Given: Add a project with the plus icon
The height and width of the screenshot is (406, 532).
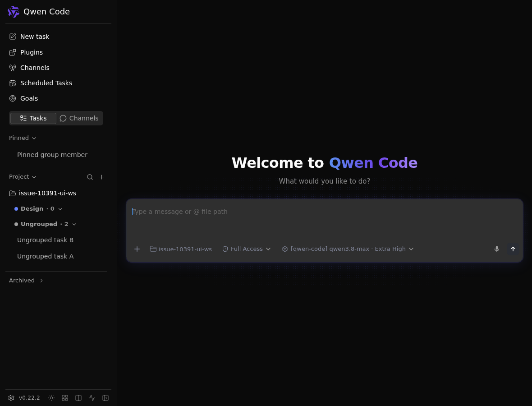Looking at the screenshot, I should [101, 177].
